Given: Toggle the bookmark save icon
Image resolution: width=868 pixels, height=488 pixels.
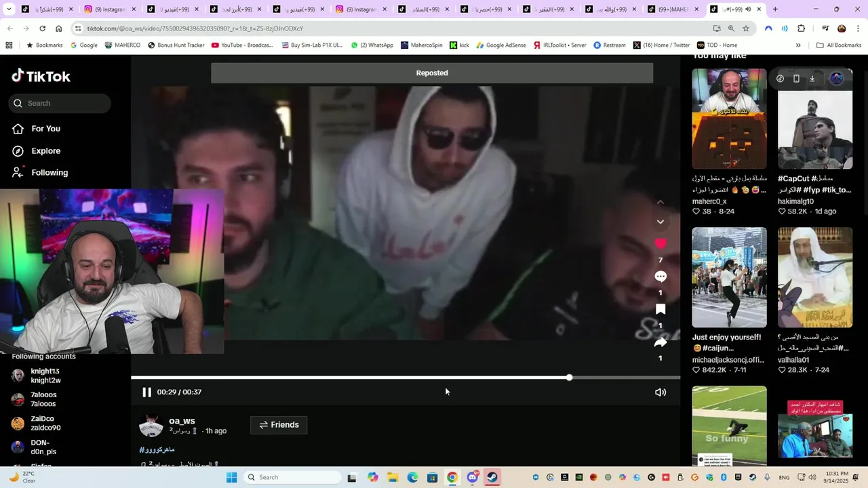Looking at the screenshot, I should pyautogui.click(x=660, y=310).
